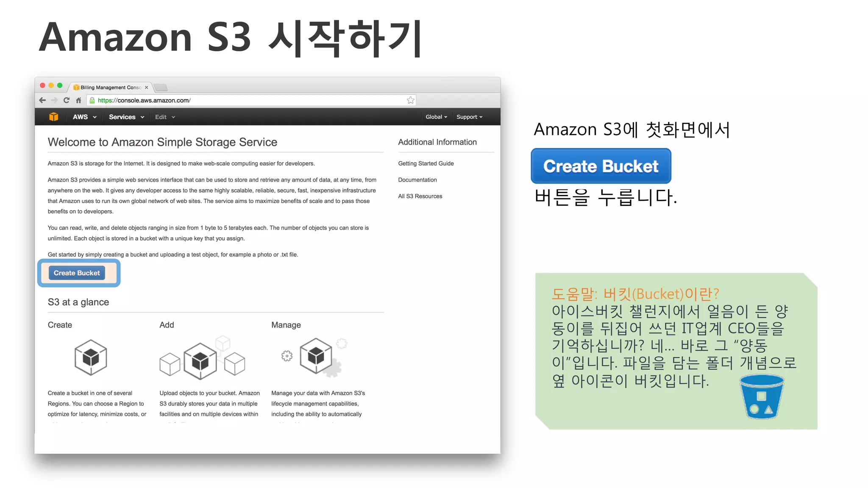
Task: Go back with the browser back arrow
Action: pos(42,100)
